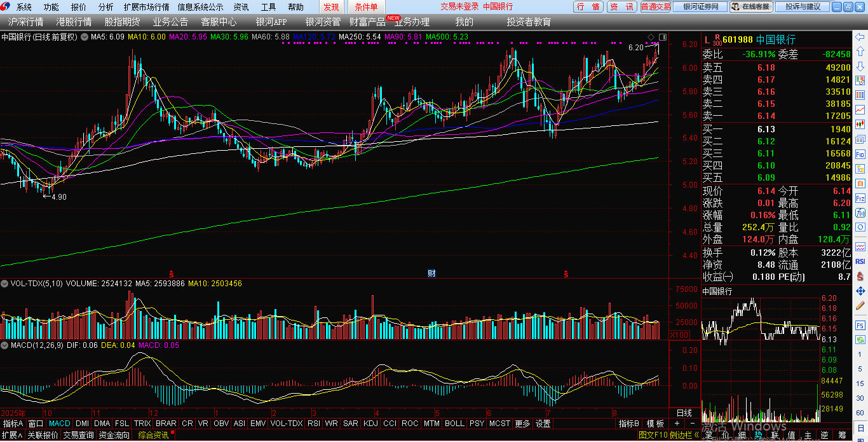Screen dimensions: 868x442
Task: Click the orange document sidebar icon
Action: pos(860,184)
